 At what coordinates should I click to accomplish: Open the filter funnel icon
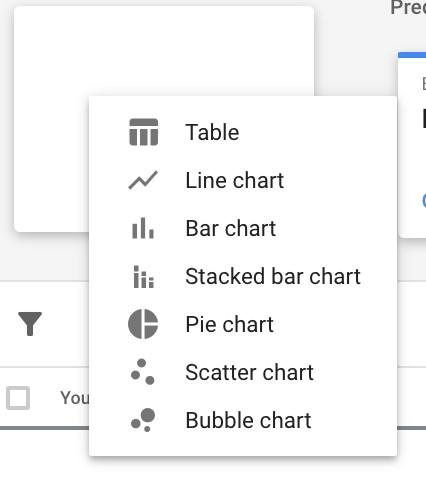[x=30, y=324]
